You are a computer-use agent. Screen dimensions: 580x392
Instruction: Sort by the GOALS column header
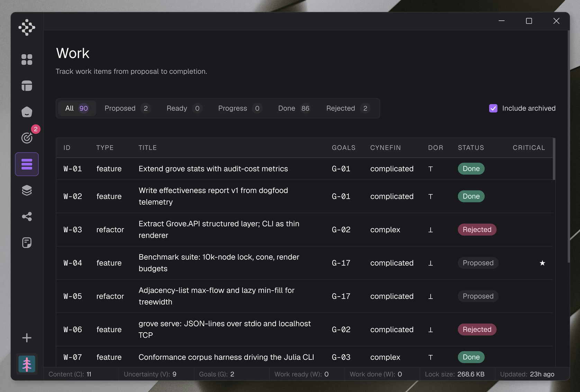[344, 148]
